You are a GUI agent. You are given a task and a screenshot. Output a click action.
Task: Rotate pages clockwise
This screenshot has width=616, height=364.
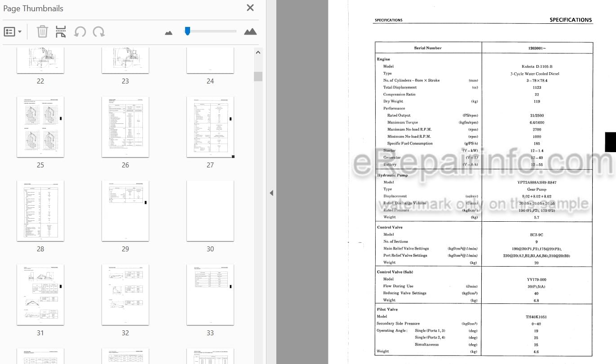(98, 32)
